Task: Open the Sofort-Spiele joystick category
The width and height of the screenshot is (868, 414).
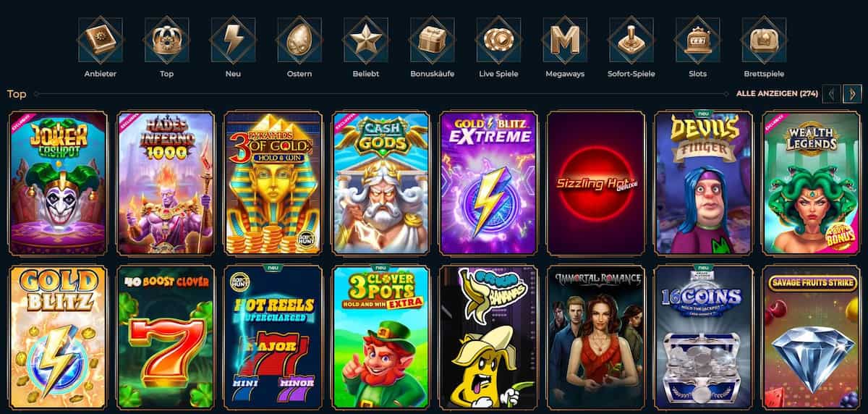Action: coord(631,40)
